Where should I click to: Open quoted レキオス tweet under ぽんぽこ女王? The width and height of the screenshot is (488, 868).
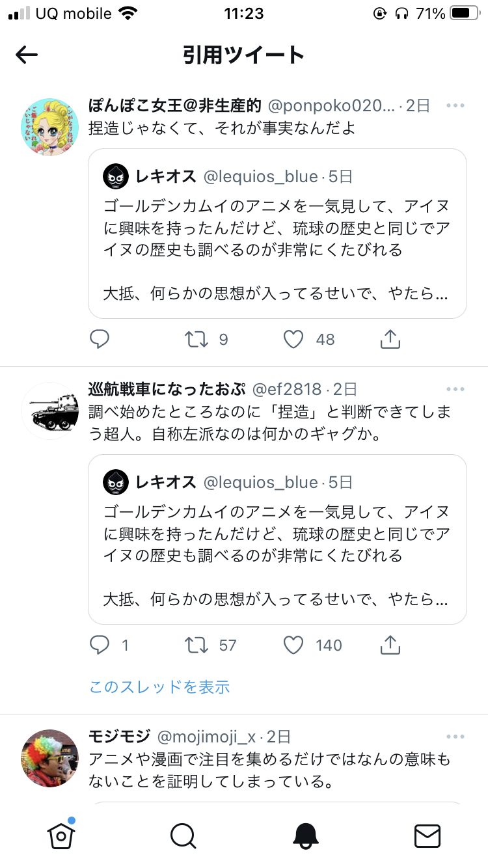(x=277, y=233)
